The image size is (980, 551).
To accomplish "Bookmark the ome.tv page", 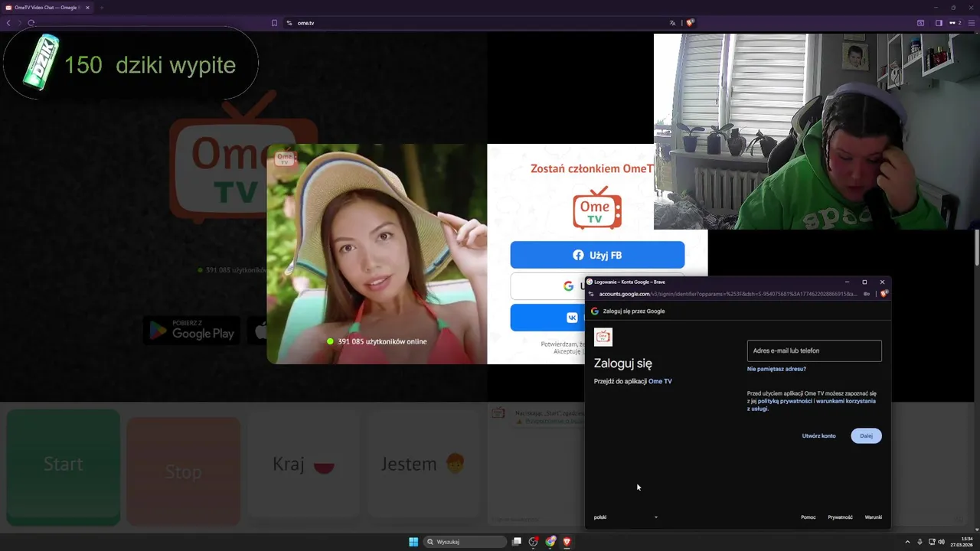I will [x=274, y=23].
